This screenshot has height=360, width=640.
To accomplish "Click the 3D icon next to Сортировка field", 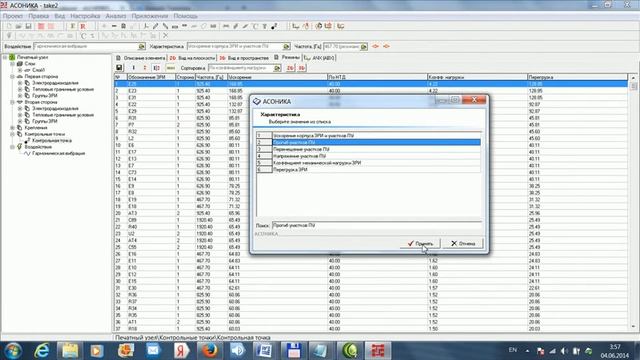I will pyautogui.click(x=302, y=68).
